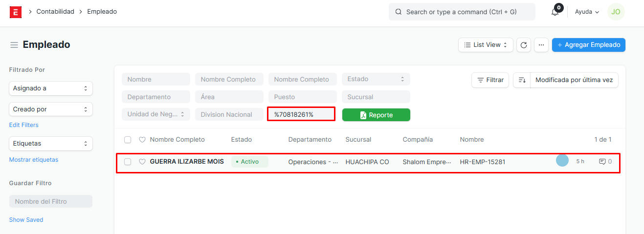This screenshot has height=234, width=644.
Task: Open the three-dots more options menu
Action: coord(541,45)
